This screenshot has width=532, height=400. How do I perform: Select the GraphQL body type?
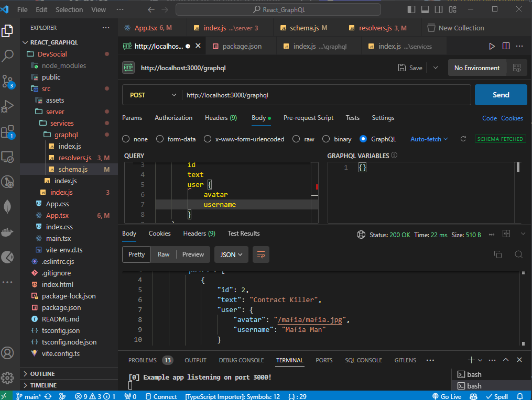coord(363,139)
